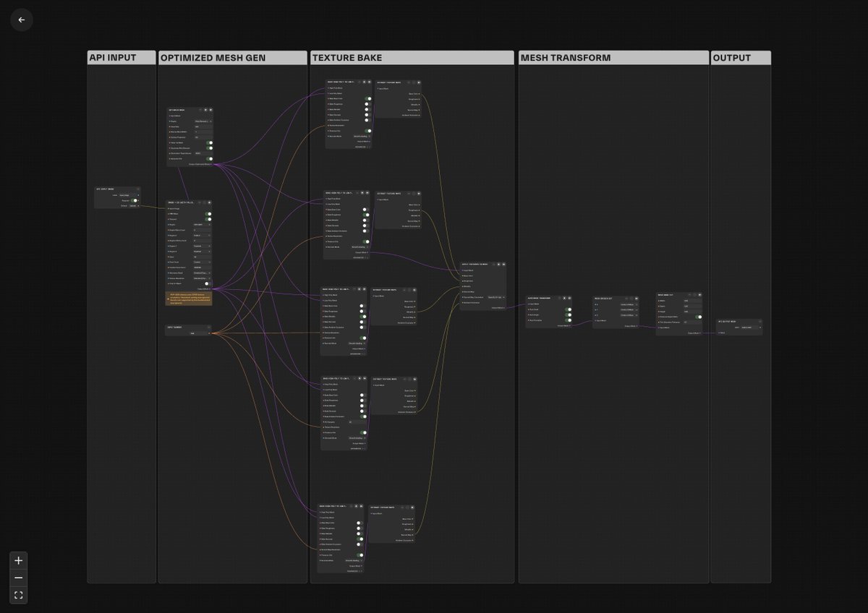Run the second Bake High Poly node
The height and width of the screenshot is (613, 868).
362,192
